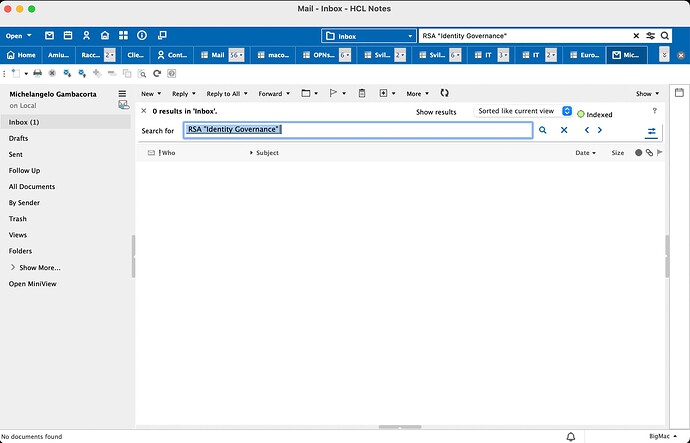
Task: Click the notification bell in status bar
Action: tap(571, 437)
